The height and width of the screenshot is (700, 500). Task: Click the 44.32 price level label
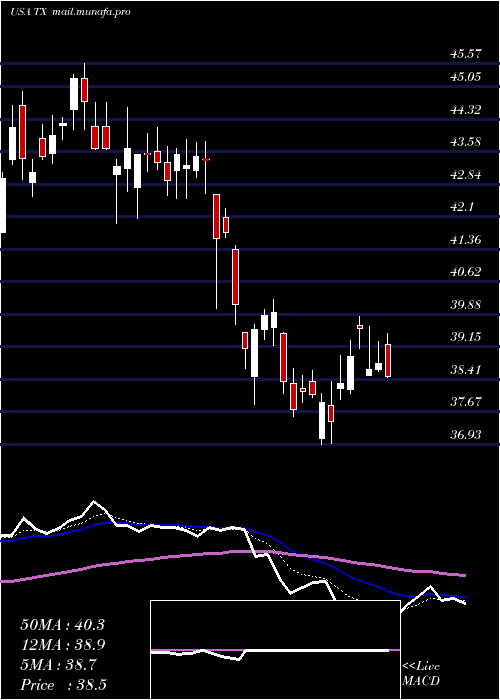coord(466,109)
